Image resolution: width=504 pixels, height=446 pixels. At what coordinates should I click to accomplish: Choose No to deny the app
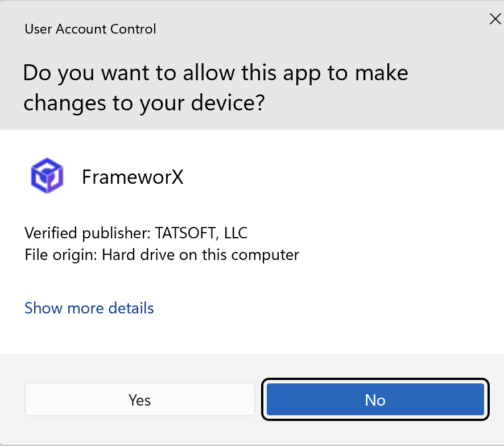(x=375, y=399)
